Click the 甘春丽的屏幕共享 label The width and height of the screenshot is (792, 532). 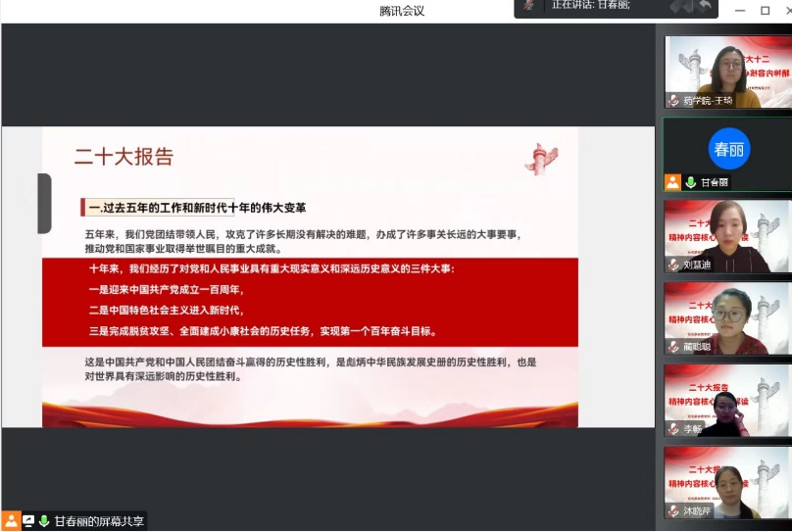click(98, 521)
